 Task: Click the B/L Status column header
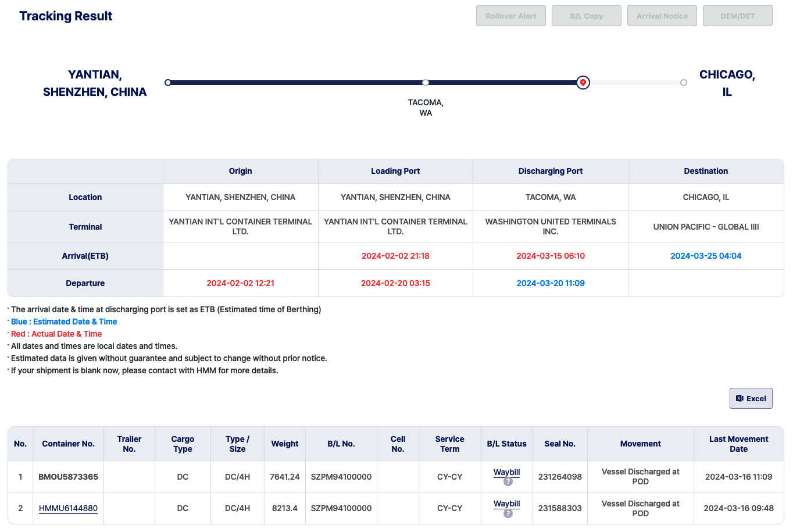coord(506,444)
